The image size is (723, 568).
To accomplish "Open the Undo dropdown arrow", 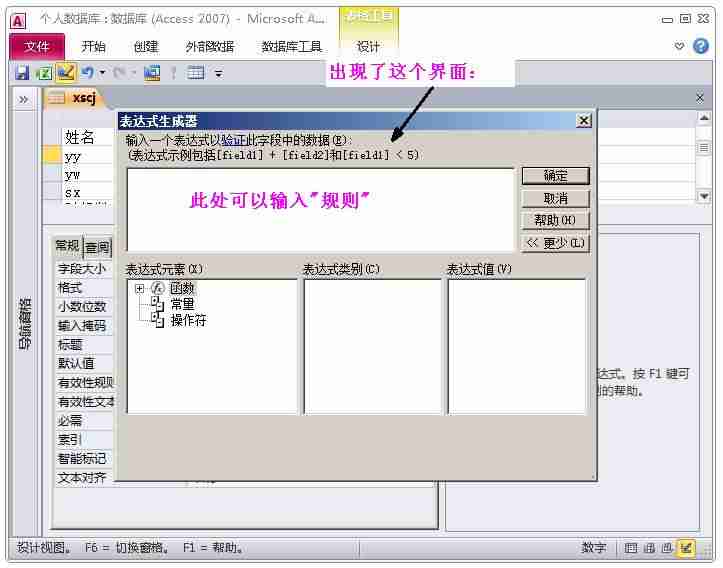I will 102,73.
